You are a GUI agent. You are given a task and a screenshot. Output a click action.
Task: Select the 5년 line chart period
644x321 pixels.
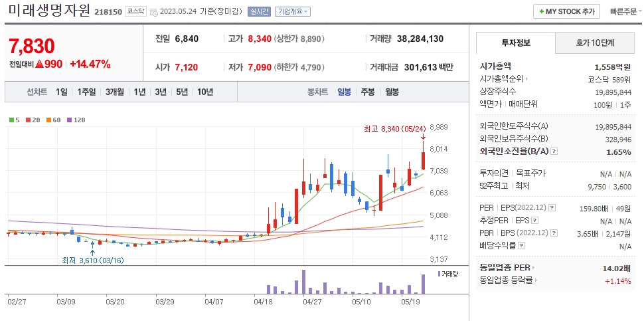(x=182, y=92)
